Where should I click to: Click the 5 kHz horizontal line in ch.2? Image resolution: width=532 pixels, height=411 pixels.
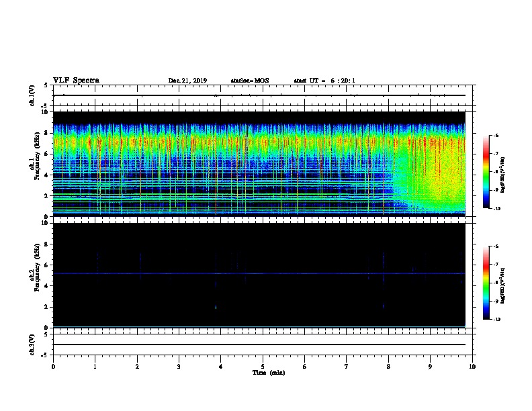tap(259, 273)
